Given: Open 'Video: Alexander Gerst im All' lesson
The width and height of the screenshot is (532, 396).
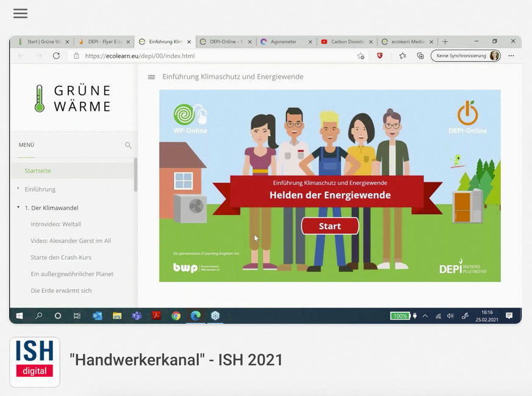Looking at the screenshot, I should [x=71, y=241].
